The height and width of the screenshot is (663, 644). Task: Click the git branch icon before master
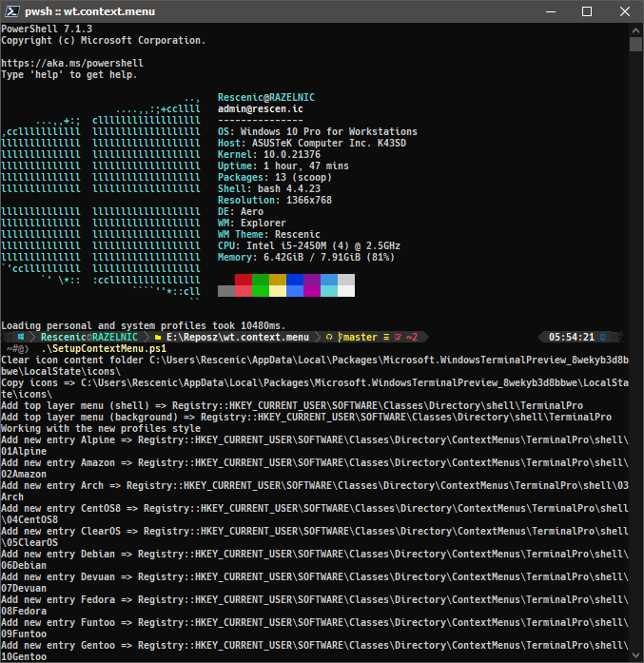point(340,337)
